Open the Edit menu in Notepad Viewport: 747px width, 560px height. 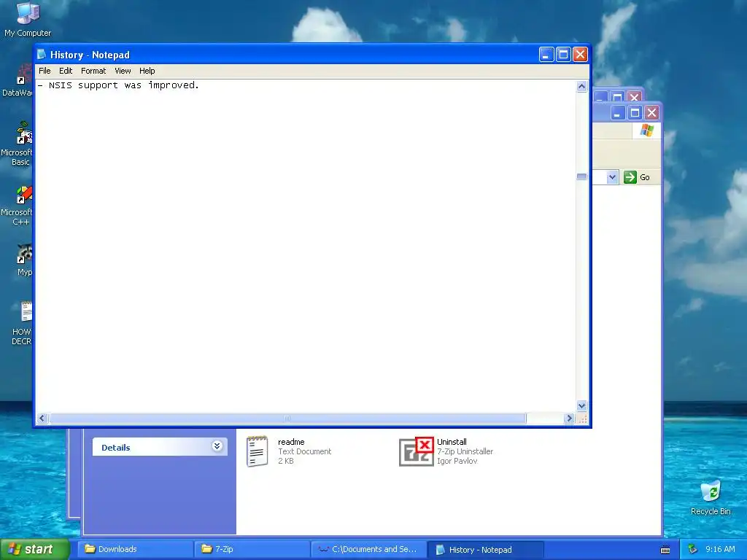[x=66, y=71]
